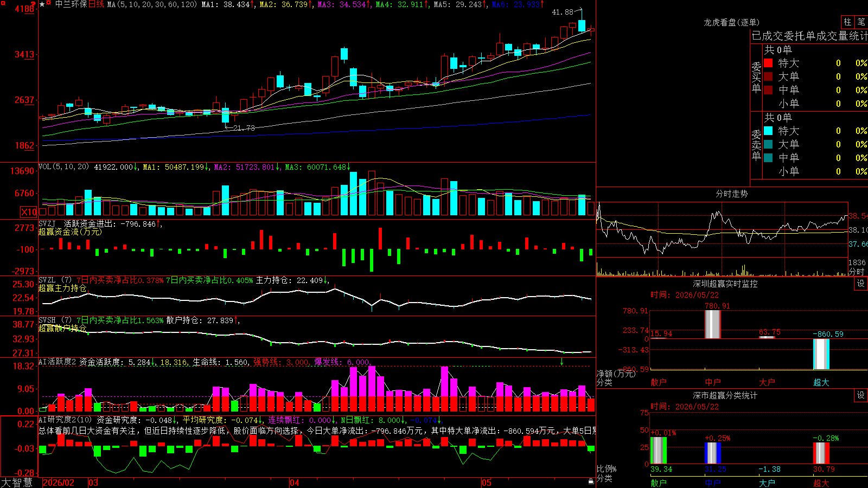868x488 pixels.
Task: Click the red gear icon beside the star
Action: click(x=49, y=4)
